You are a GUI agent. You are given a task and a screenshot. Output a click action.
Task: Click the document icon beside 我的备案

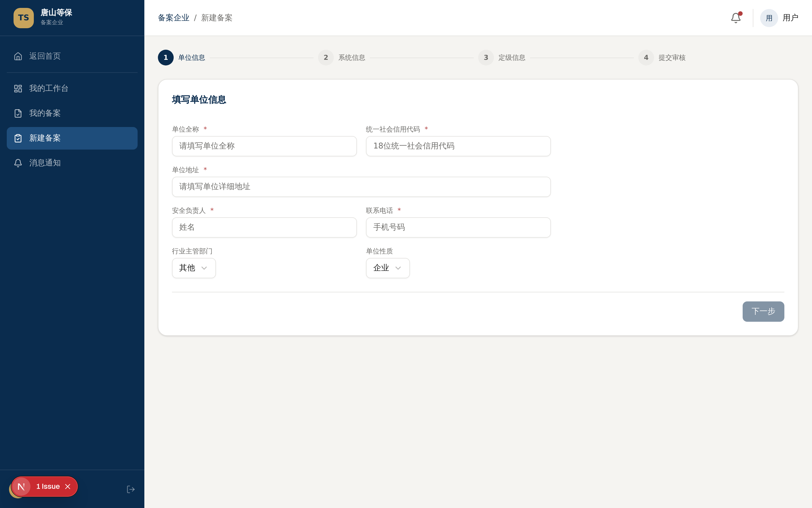[18, 113]
